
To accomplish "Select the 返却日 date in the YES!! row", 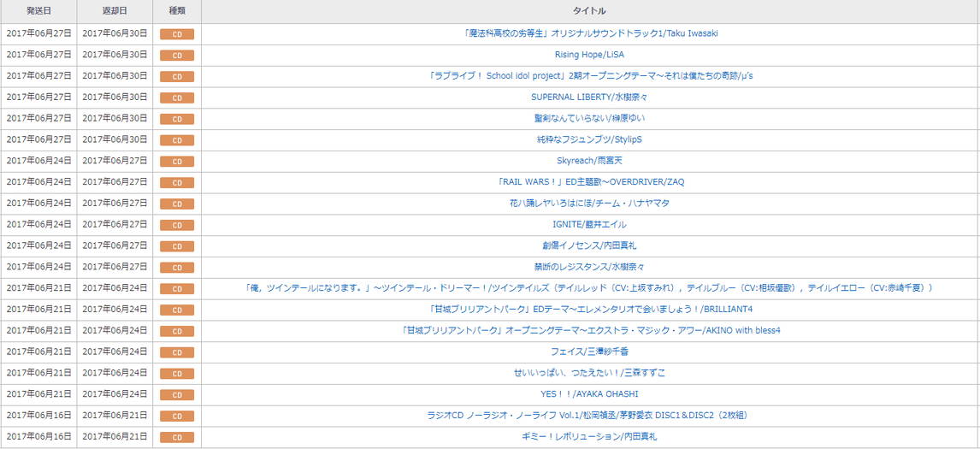I will click(115, 394).
